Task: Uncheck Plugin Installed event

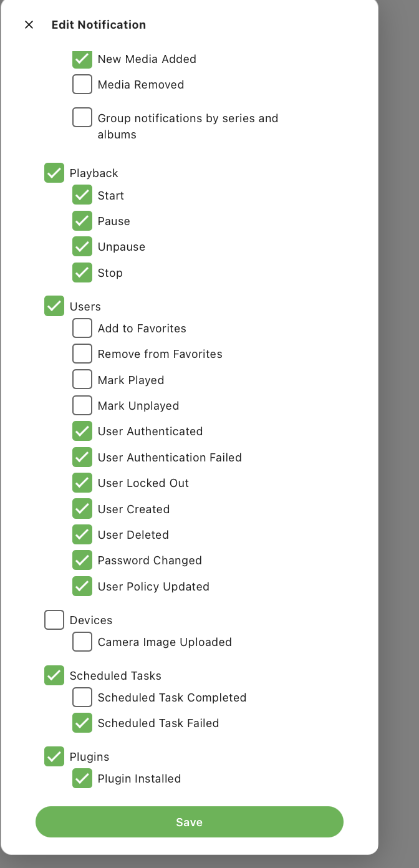Action: click(x=82, y=778)
